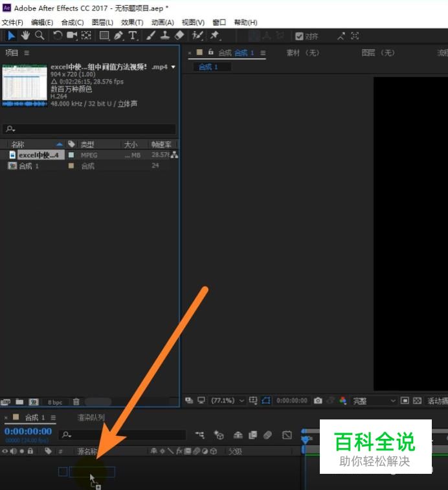The width and height of the screenshot is (448, 490).
Task: Toggle Frame Blending switch in timeline
Action: coord(253,435)
